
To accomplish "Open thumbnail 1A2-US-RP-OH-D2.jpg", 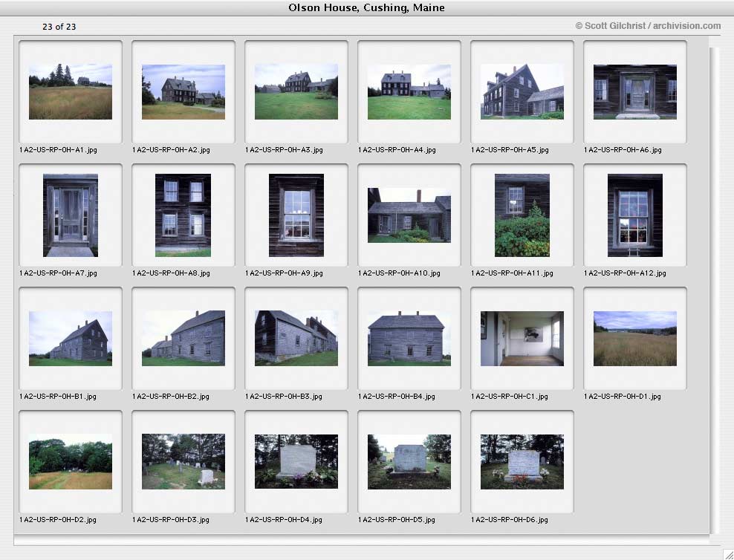I will tap(71, 462).
